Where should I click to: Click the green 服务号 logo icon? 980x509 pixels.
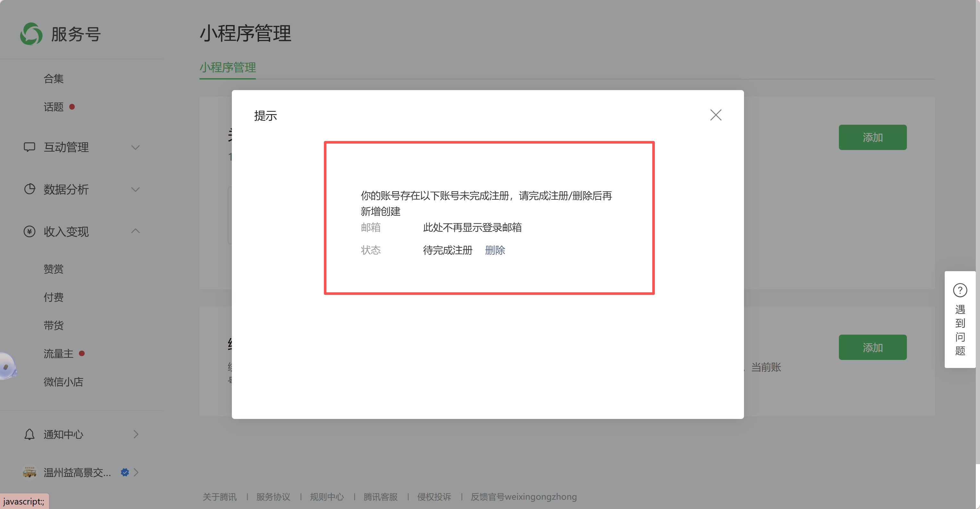tap(31, 34)
